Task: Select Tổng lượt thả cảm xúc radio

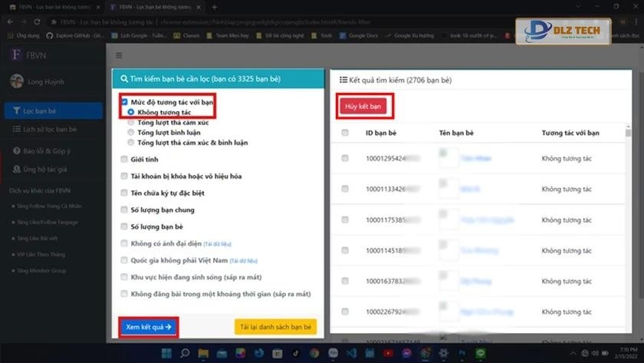Action: (131, 122)
